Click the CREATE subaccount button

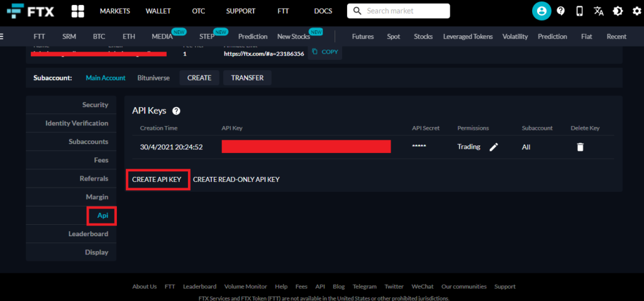pyautogui.click(x=199, y=77)
